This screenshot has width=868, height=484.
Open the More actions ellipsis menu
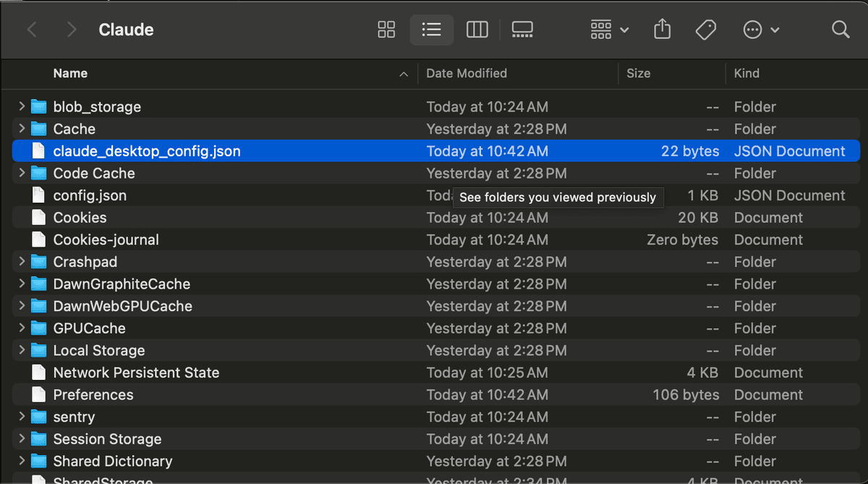tap(761, 30)
